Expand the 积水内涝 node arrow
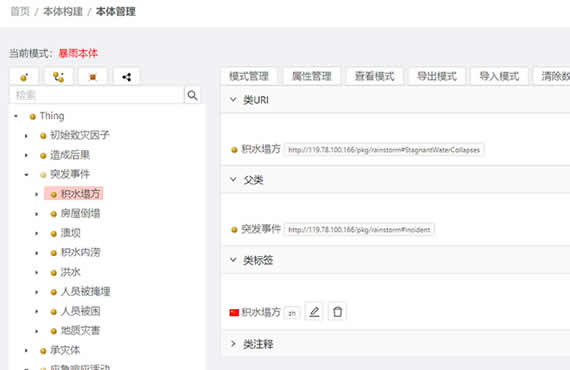Viewport: 570px width, 370px height. point(36,253)
